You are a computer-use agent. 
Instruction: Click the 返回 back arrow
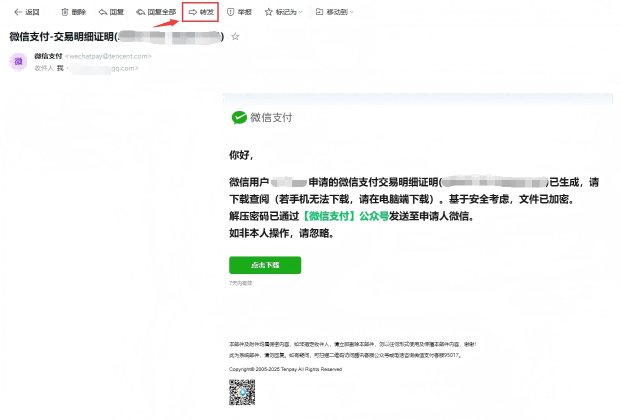pyautogui.click(x=26, y=12)
